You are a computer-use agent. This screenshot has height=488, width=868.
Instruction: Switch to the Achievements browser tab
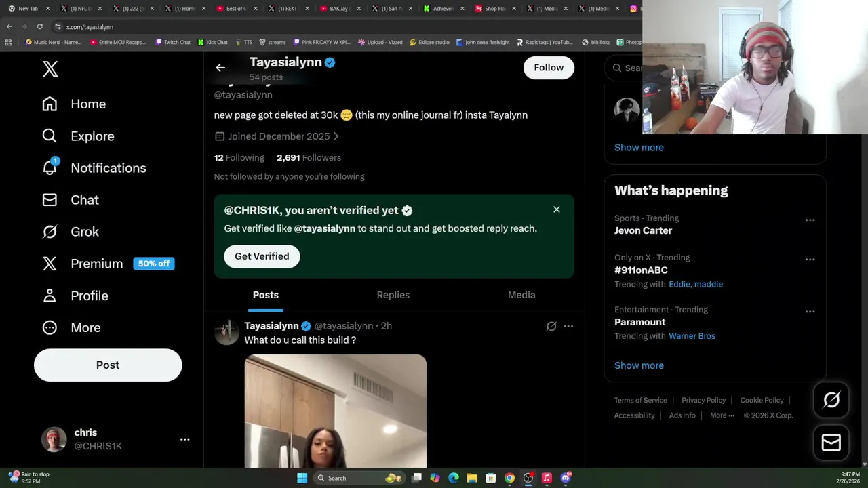443,9
